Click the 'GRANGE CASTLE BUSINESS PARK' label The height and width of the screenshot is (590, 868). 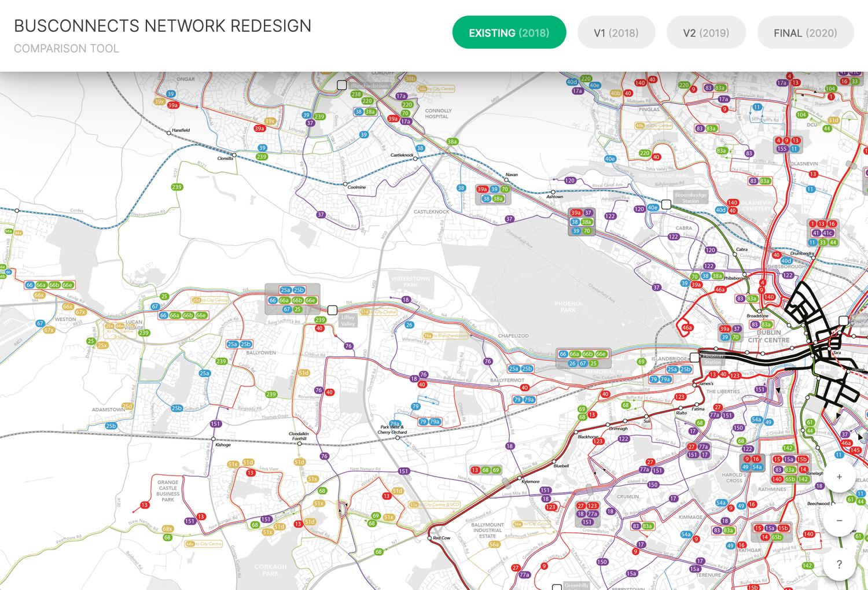coord(168,491)
